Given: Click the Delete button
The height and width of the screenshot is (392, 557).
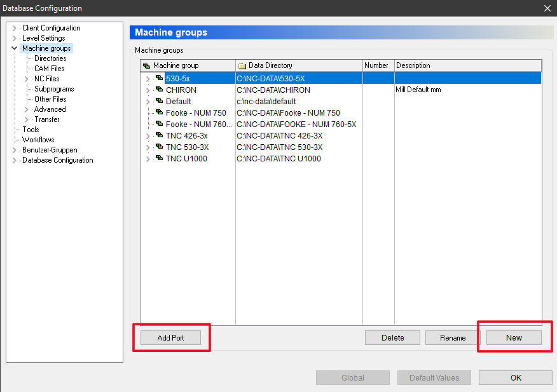Looking at the screenshot, I should pos(392,337).
